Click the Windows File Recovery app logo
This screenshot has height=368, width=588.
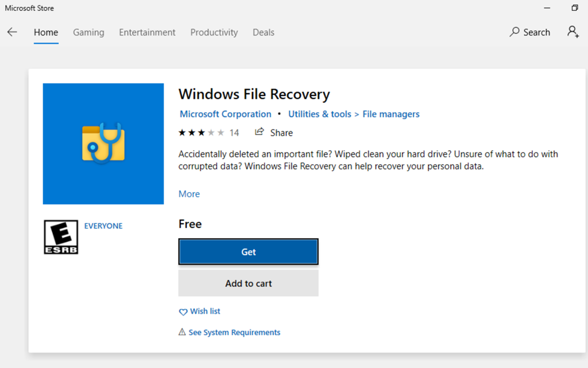click(103, 144)
